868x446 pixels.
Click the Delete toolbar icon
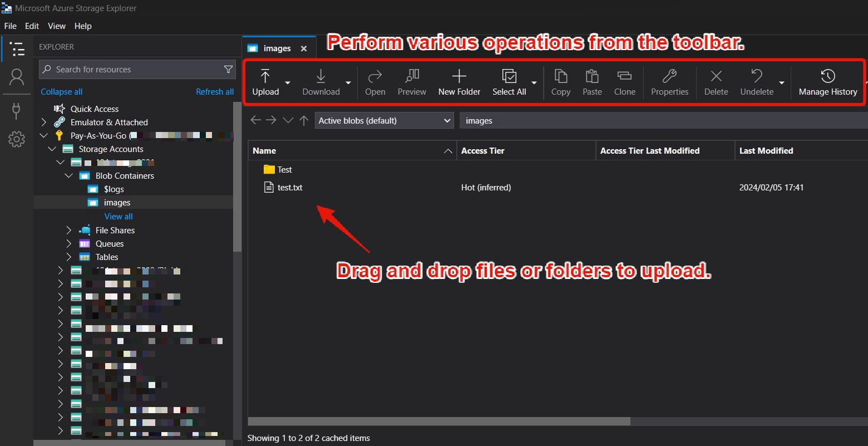(x=716, y=82)
